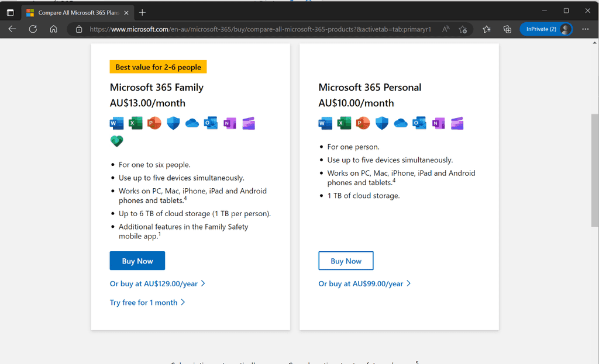Image resolution: width=599 pixels, height=364 pixels.
Task: Click the Family Safety heart icon
Action: click(116, 141)
